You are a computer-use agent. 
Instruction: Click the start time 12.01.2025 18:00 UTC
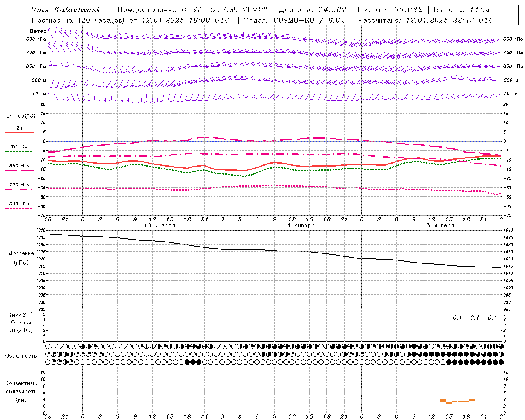coord(185,20)
